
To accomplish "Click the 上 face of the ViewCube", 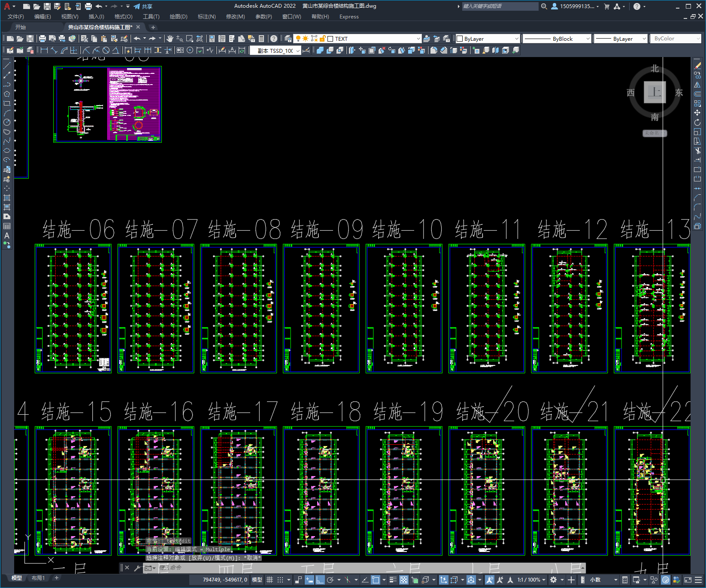I will pos(655,92).
